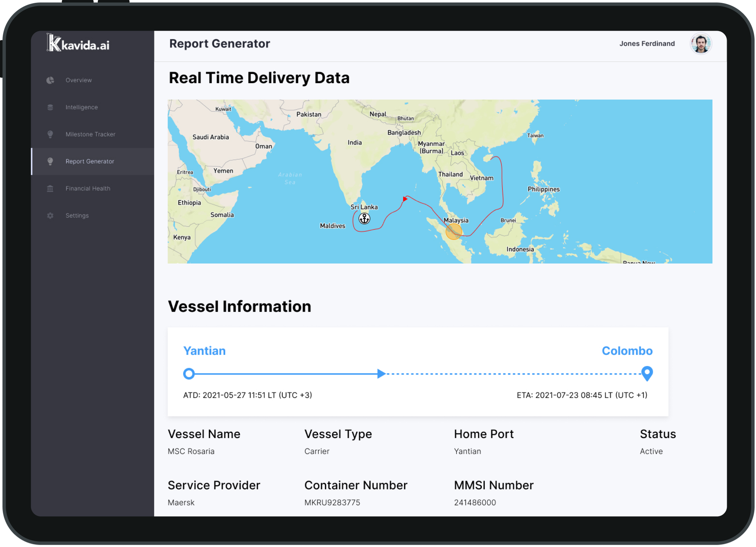Click the Financial Health bank icon
Screen dimensions: 756x547
[50, 189]
